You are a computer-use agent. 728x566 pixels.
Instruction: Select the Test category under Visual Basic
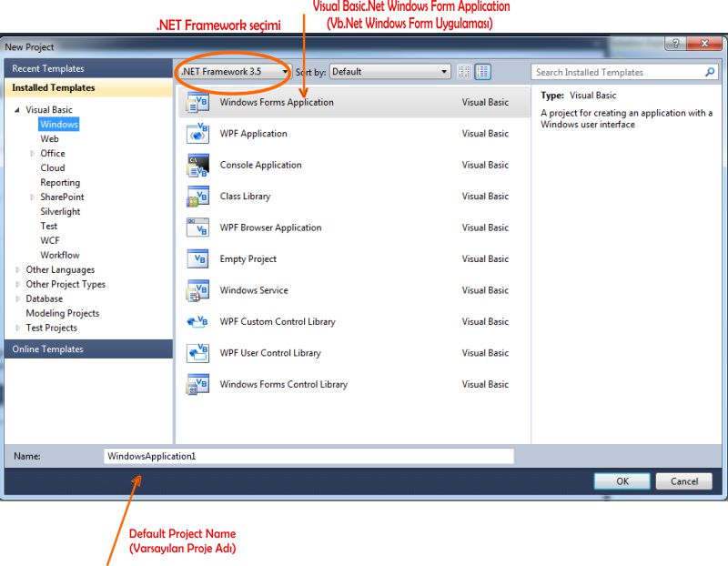coord(49,226)
